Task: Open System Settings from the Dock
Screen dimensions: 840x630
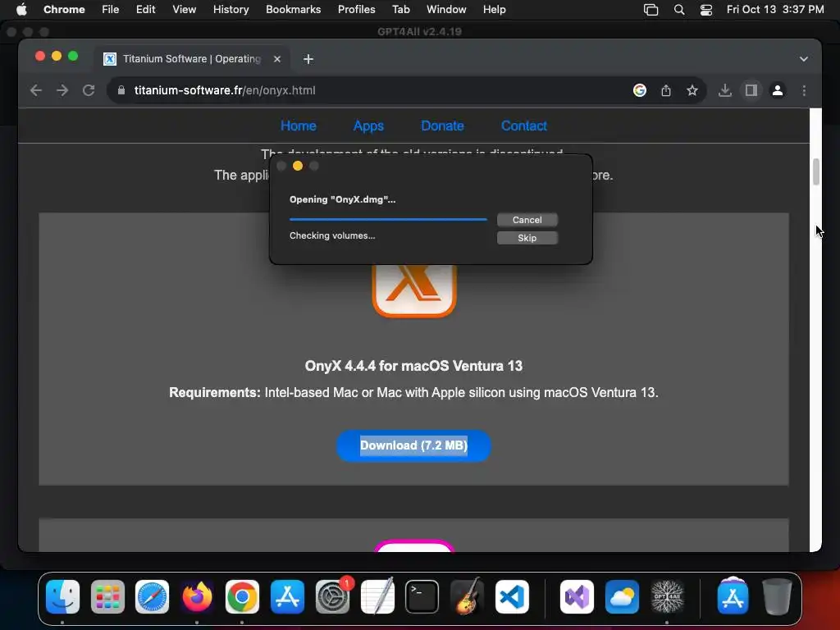Action: coord(332,597)
